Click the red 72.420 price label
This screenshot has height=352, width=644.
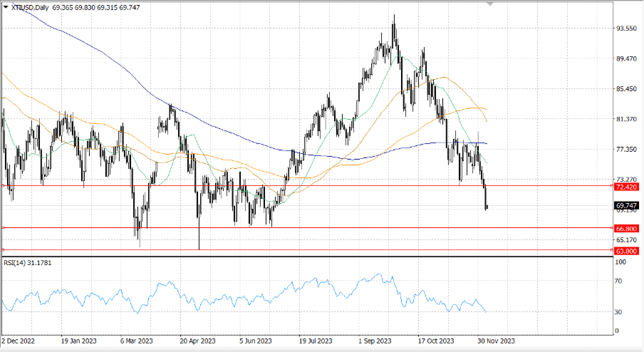pyautogui.click(x=626, y=187)
